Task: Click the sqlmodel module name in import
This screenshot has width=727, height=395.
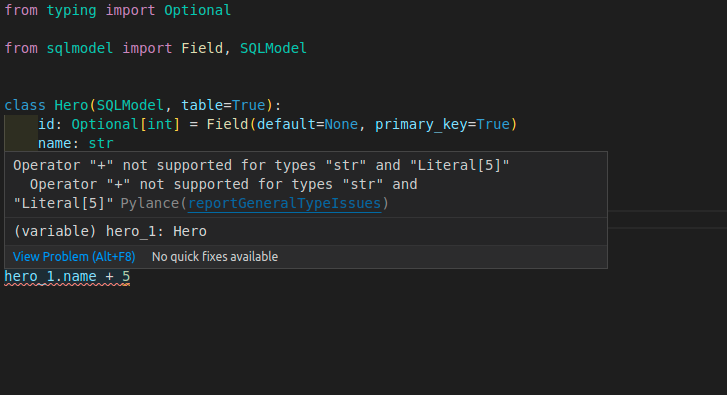Action: click(80, 48)
